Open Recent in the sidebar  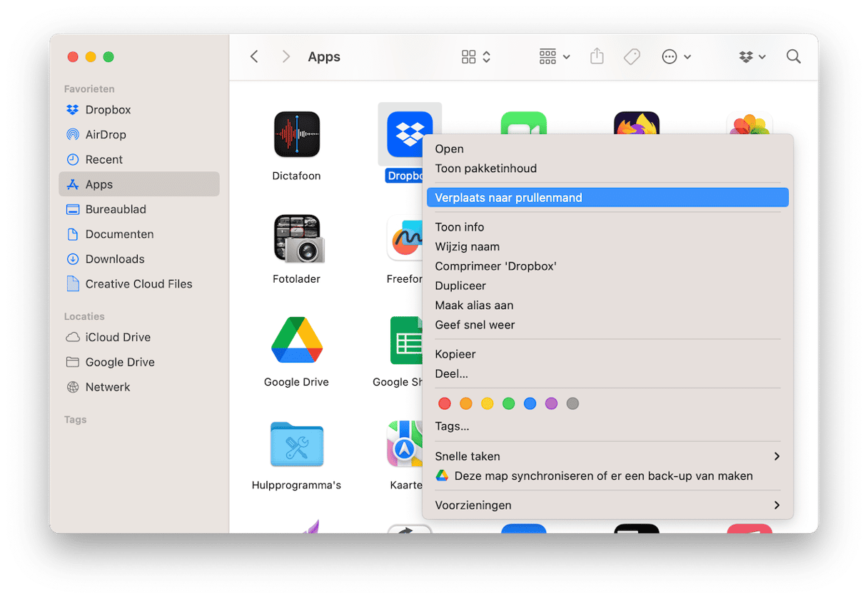tap(139, 159)
